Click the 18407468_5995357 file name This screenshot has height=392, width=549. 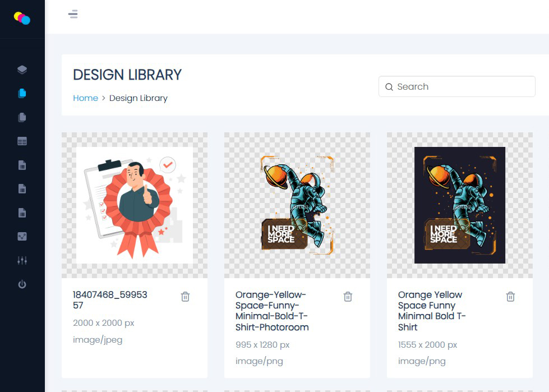(x=110, y=300)
